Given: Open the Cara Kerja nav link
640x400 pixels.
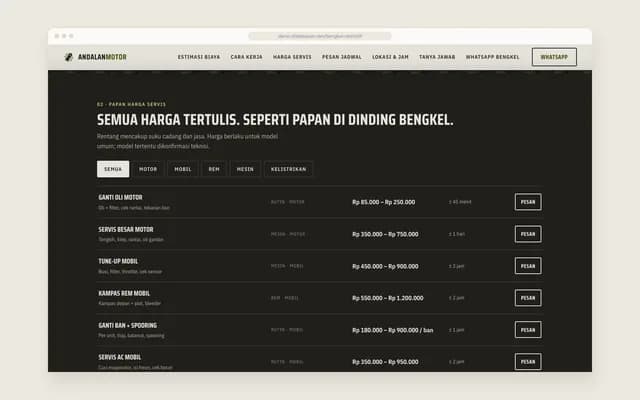Looking at the screenshot, I should [x=246, y=57].
